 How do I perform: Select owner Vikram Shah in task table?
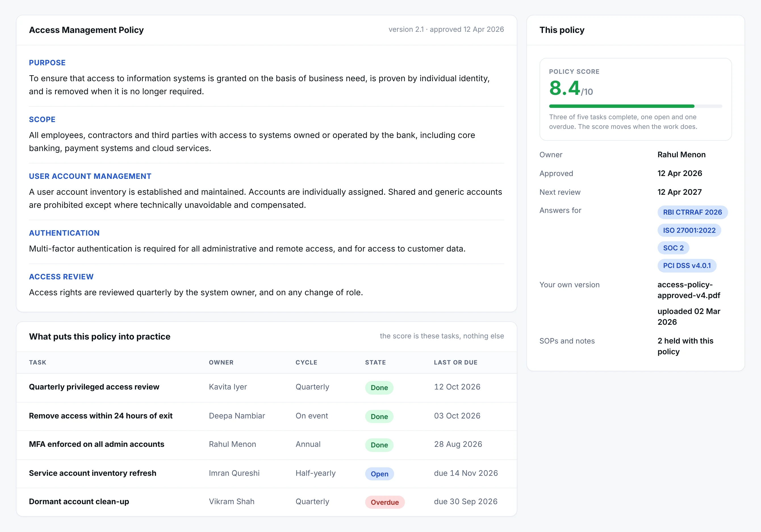(x=231, y=502)
